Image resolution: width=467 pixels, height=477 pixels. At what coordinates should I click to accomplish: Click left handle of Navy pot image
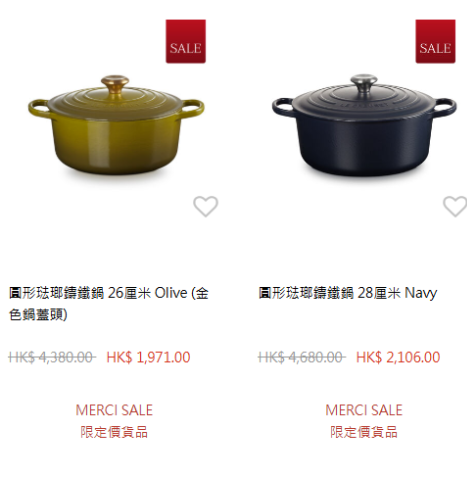pos(282,107)
